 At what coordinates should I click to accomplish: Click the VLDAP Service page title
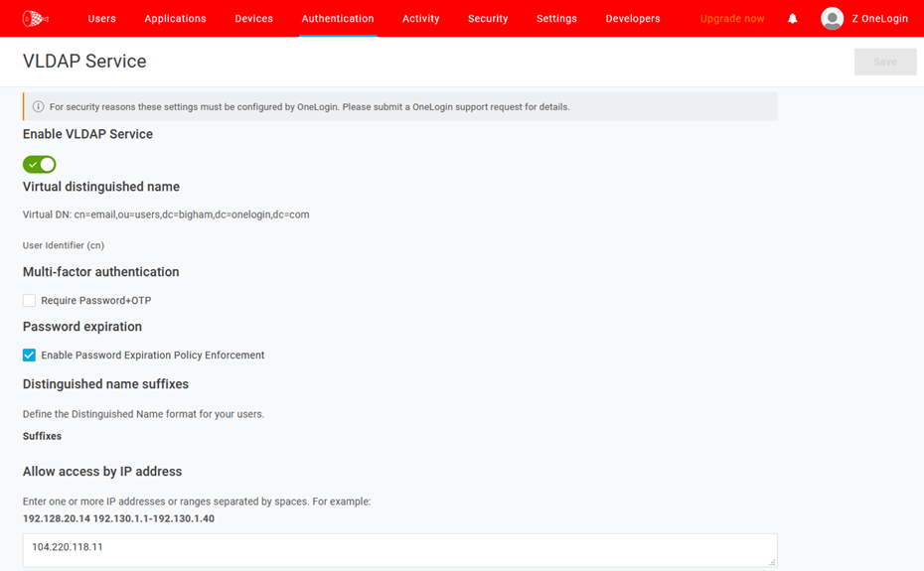pyautogui.click(x=84, y=62)
